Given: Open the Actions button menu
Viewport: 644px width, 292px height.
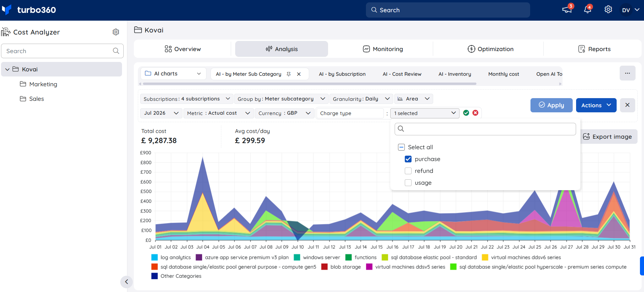Looking at the screenshot, I should 596,105.
